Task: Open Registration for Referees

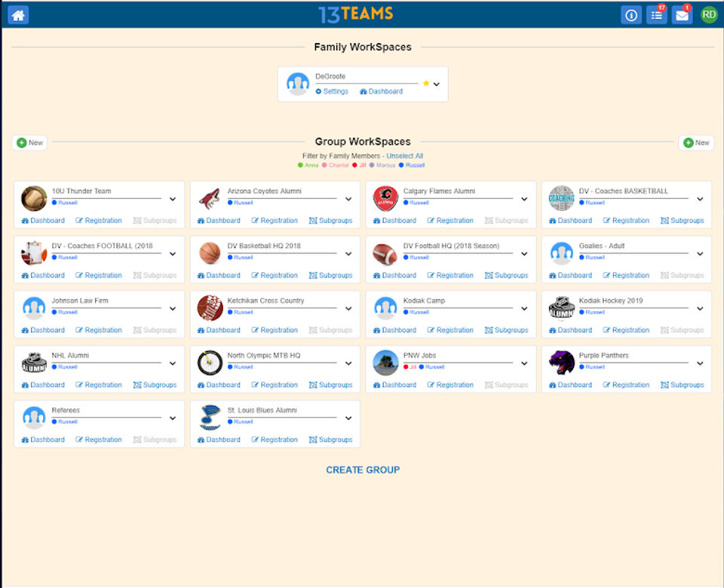Action: pos(99,439)
